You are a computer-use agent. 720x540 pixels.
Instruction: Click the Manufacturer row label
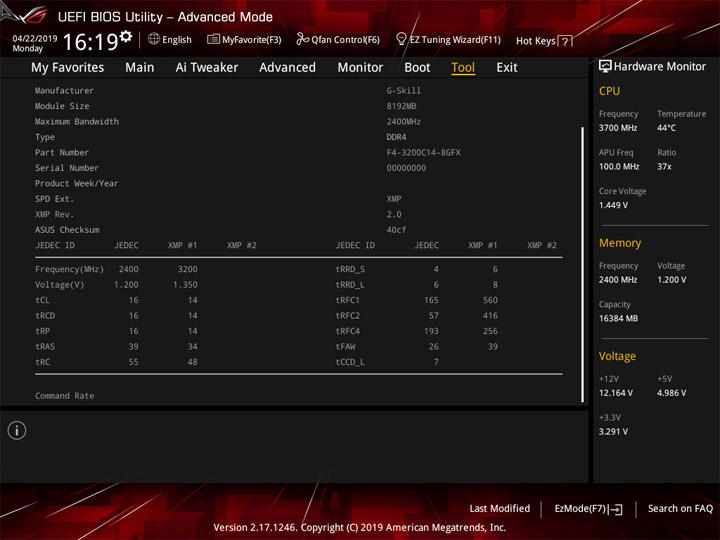[64, 91]
